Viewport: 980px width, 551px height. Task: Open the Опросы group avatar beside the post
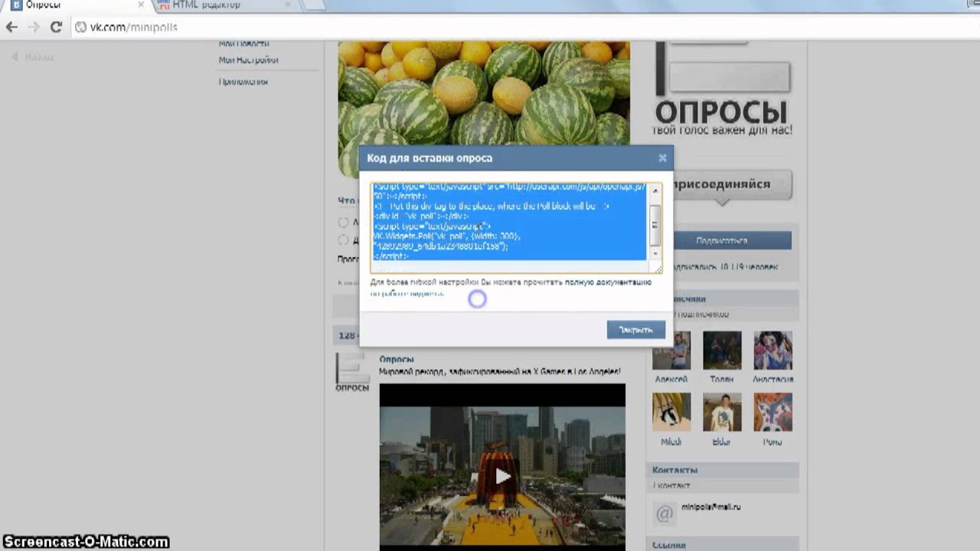click(352, 372)
